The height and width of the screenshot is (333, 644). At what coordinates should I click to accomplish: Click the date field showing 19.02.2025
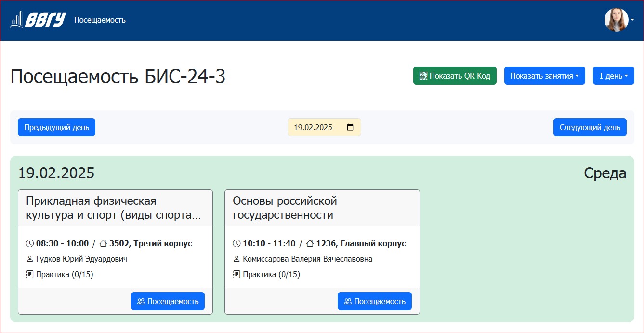tap(324, 127)
